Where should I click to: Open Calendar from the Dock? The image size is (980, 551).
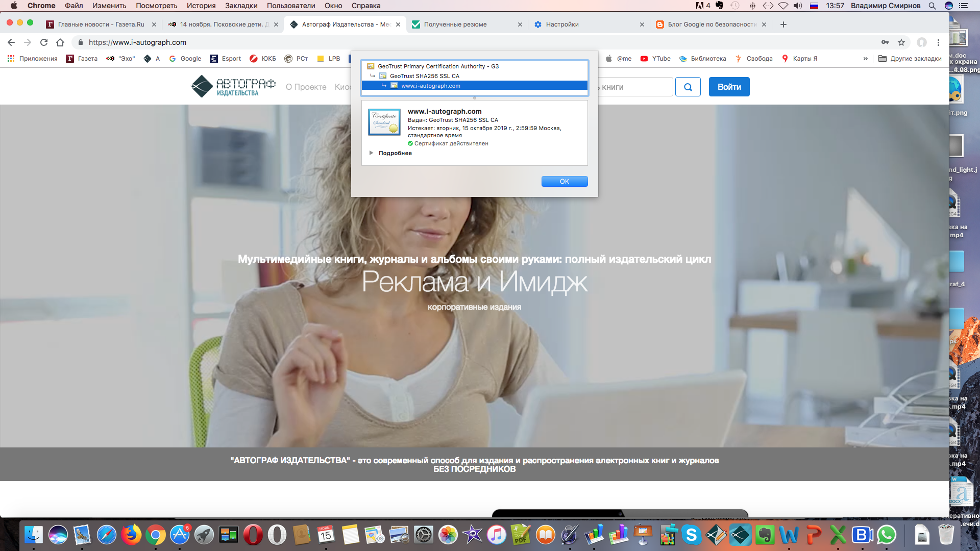tap(326, 535)
